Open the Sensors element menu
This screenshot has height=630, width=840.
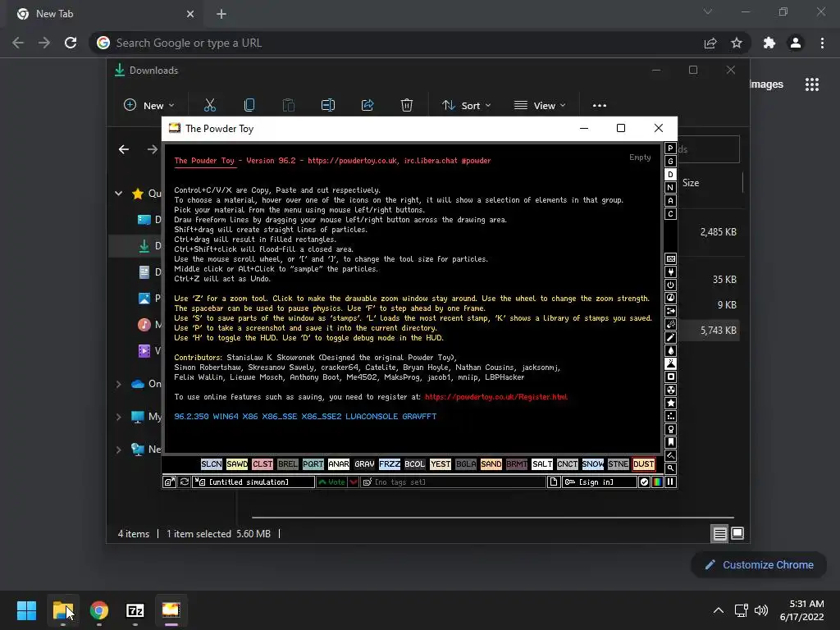point(670,298)
